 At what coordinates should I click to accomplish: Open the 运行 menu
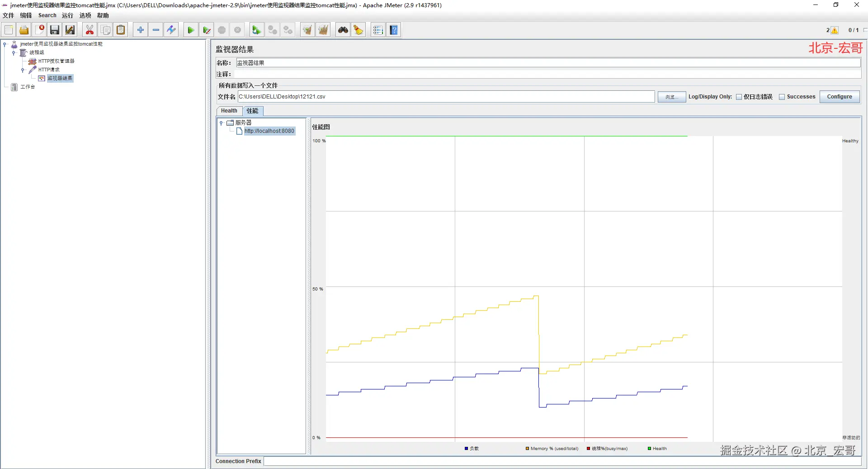click(x=67, y=15)
